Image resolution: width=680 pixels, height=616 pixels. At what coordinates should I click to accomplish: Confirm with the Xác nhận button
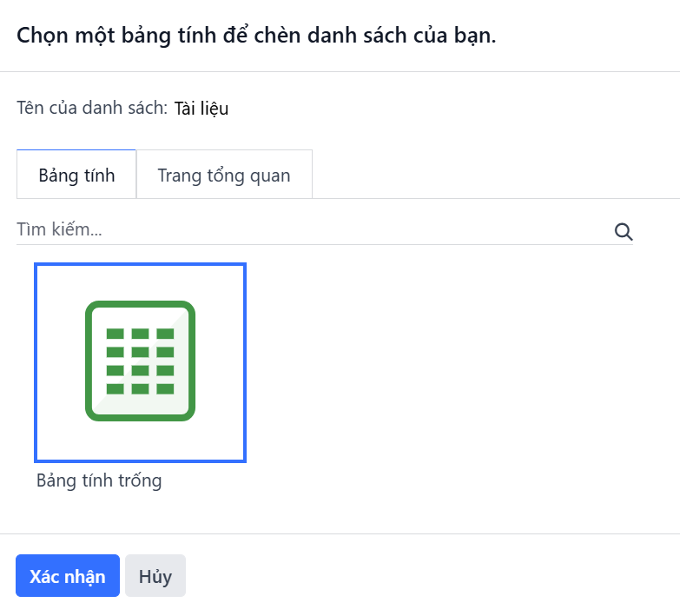pyautogui.click(x=68, y=576)
